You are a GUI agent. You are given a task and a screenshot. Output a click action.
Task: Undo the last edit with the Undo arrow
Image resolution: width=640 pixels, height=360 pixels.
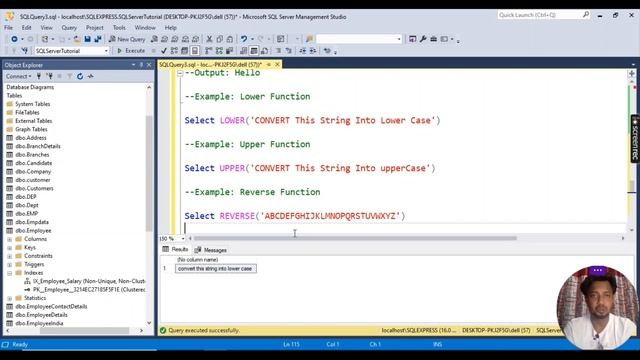[244, 39]
